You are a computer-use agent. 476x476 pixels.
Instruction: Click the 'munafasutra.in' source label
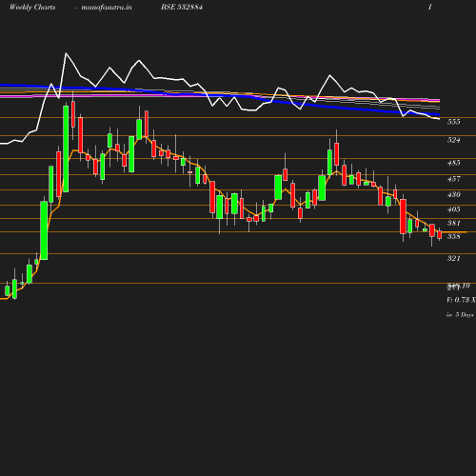pos(107,7)
